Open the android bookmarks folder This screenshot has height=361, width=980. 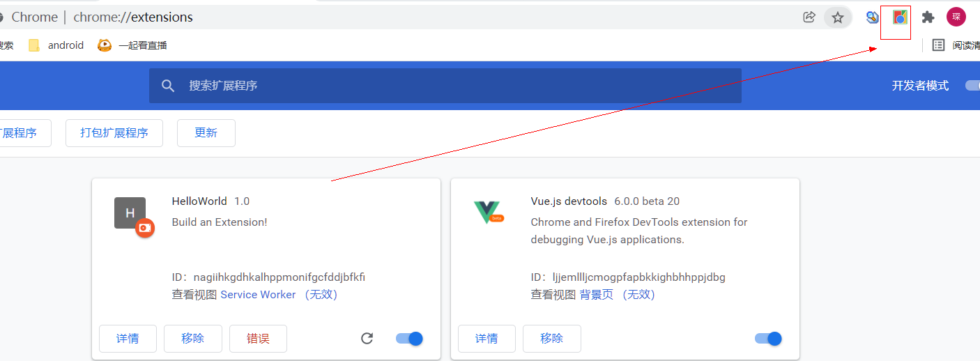point(56,45)
